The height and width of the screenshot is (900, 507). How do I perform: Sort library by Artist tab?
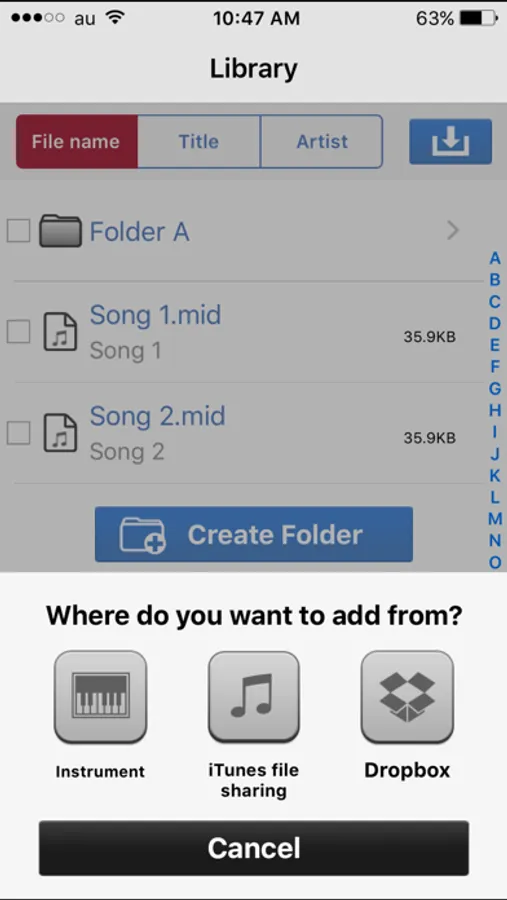(322, 141)
